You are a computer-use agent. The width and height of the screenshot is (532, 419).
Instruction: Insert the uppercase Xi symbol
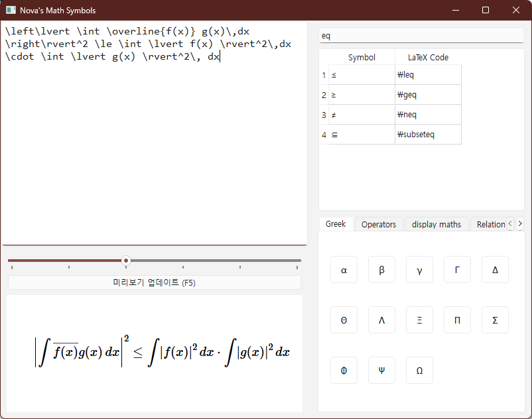click(419, 320)
